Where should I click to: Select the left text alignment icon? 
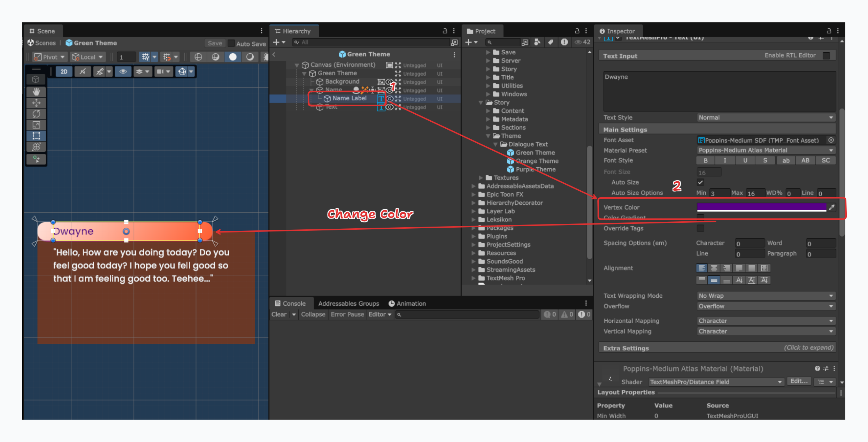(702, 268)
